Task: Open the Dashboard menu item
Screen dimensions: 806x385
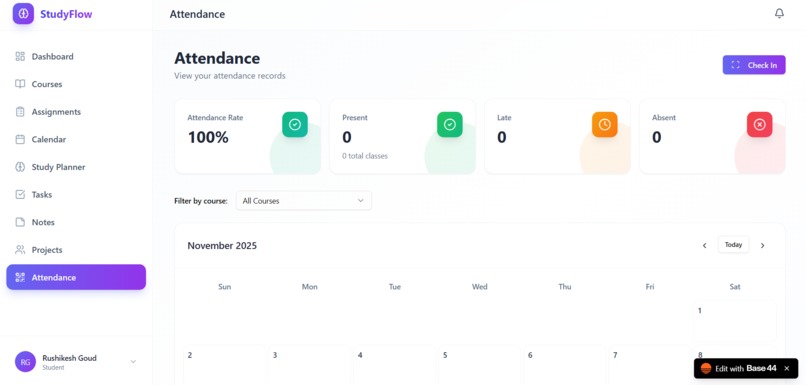Action: pos(76,57)
